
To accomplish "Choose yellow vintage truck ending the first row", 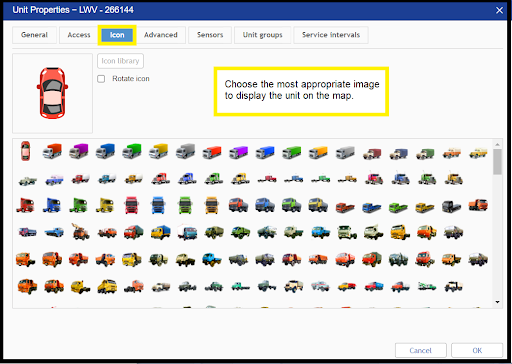I will [x=478, y=153].
